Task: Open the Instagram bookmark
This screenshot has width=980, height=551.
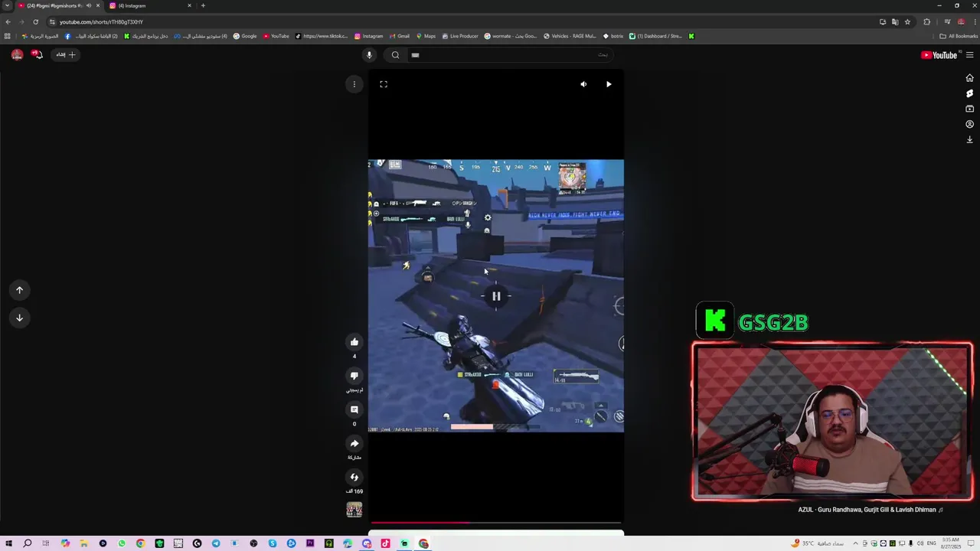Action: pyautogui.click(x=368, y=36)
